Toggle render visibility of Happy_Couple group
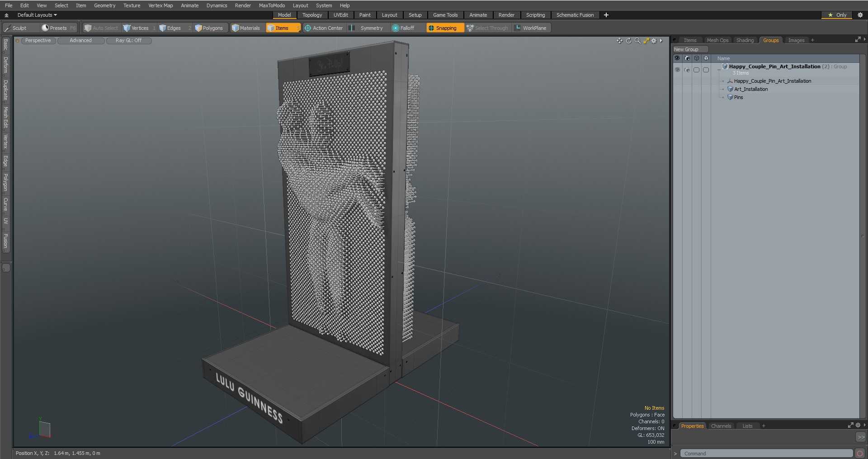The height and width of the screenshot is (459, 868). coord(687,70)
